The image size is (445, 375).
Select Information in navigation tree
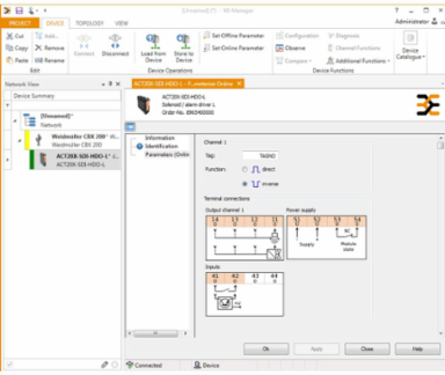[x=160, y=138]
